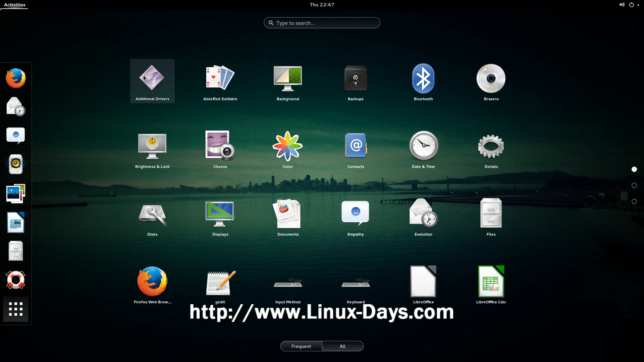Click Firefox icon in the dash

[16, 78]
